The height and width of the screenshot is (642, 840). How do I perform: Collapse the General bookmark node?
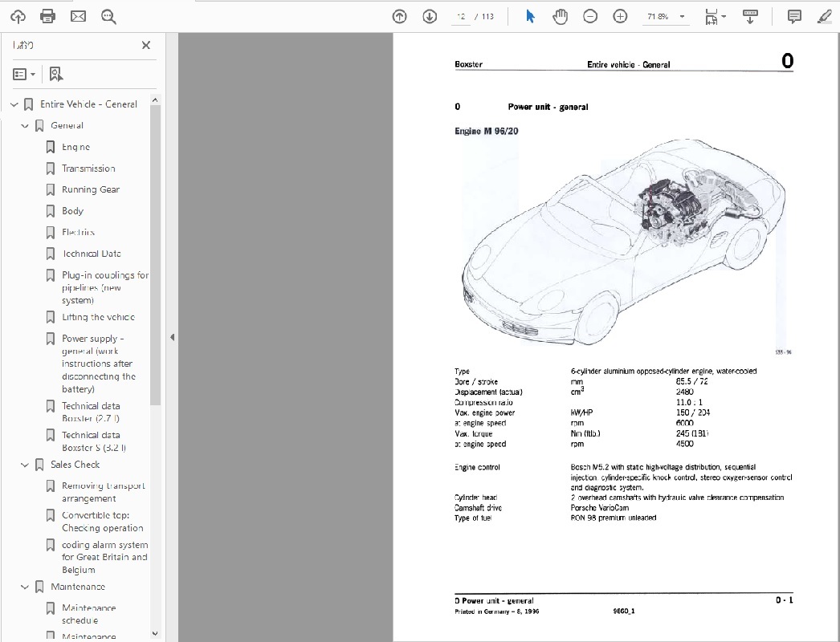(x=25, y=126)
